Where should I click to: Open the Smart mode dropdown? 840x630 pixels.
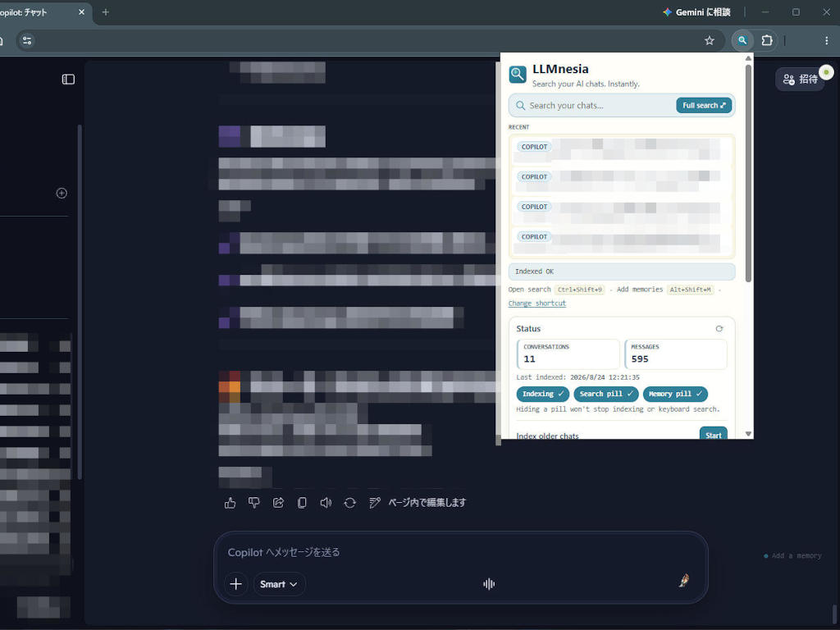[279, 584]
